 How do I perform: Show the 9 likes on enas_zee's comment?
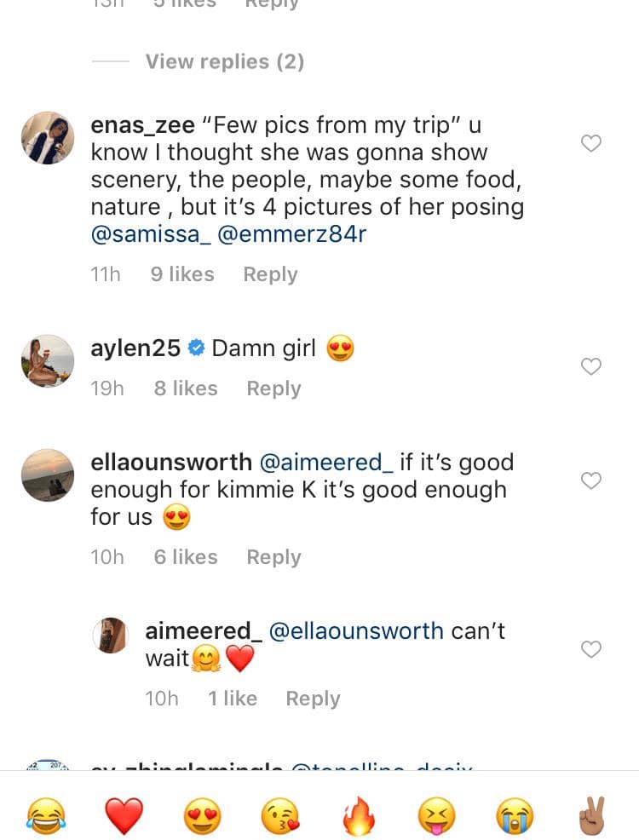tap(182, 274)
